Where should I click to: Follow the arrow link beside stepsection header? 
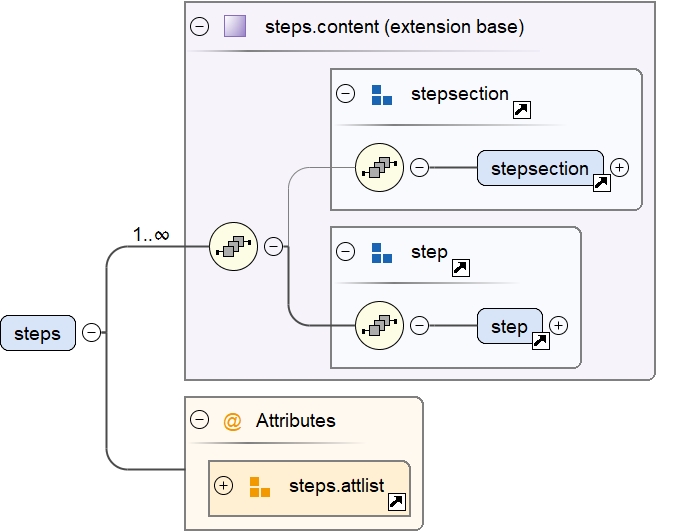tap(521, 110)
